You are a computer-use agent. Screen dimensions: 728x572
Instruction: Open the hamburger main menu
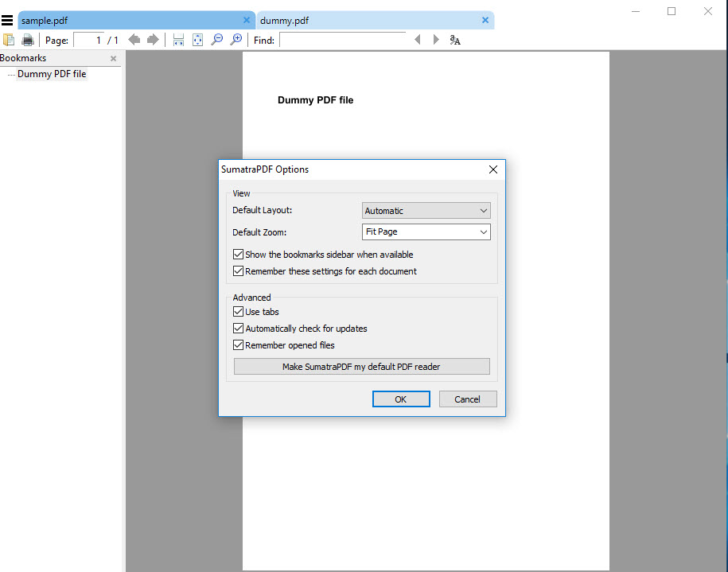(7, 20)
